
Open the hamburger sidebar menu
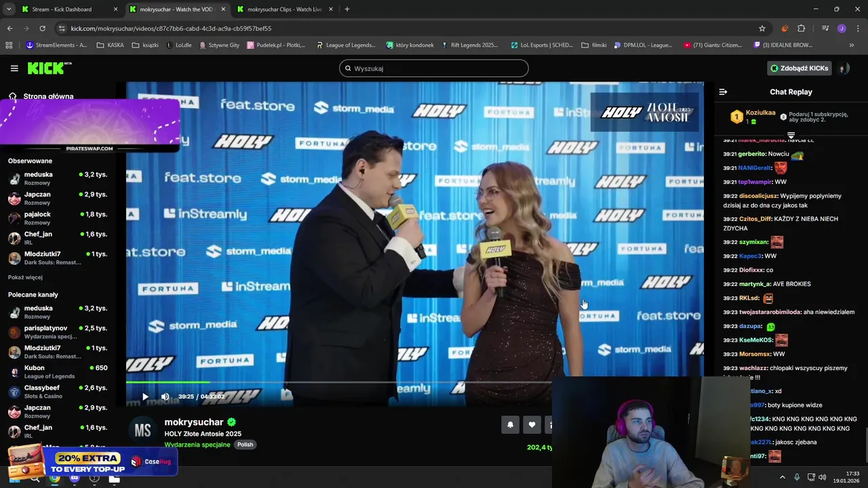14,68
